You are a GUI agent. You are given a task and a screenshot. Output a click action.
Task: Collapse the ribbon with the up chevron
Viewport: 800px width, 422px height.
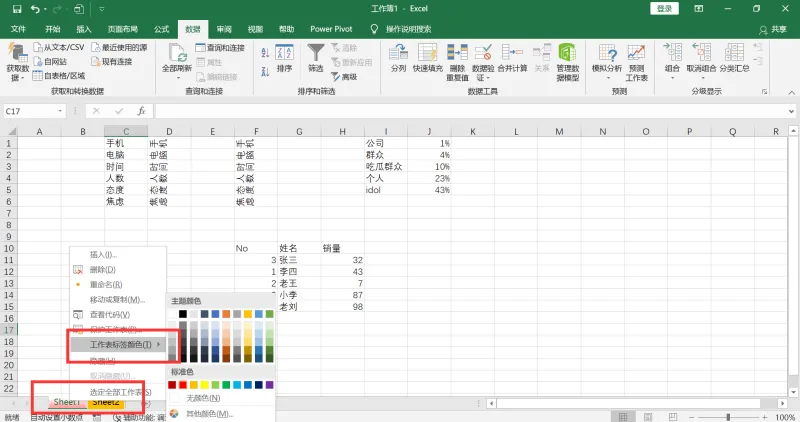[791, 92]
